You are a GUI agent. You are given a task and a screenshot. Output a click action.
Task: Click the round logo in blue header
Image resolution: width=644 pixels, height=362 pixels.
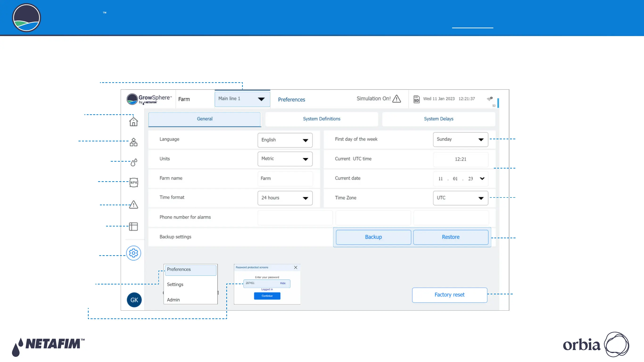[26, 18]
